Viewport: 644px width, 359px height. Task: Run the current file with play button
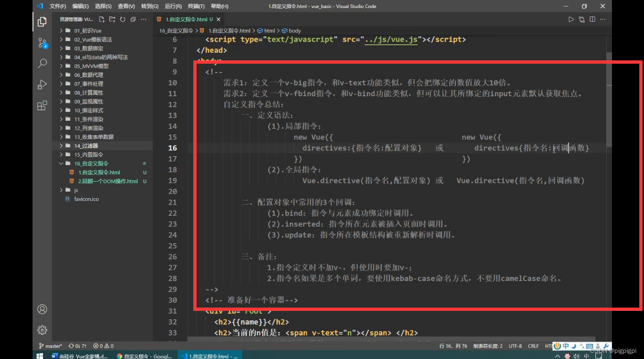tap(571, 19)
